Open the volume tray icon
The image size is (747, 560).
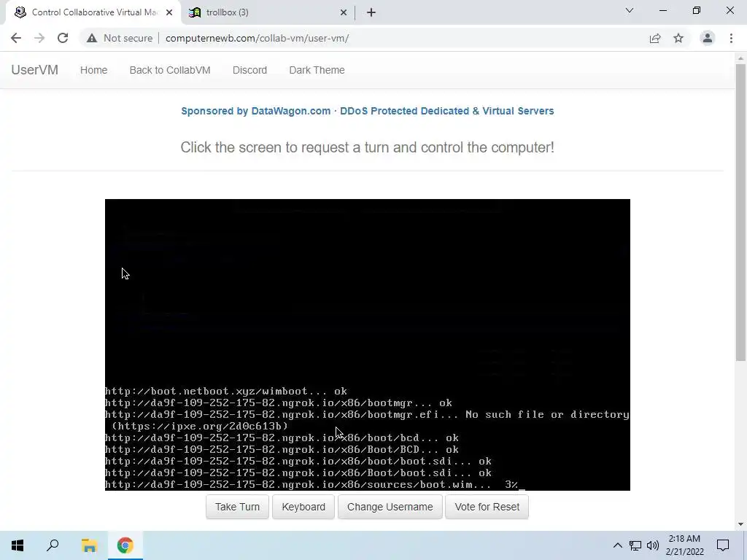[653, 545]
